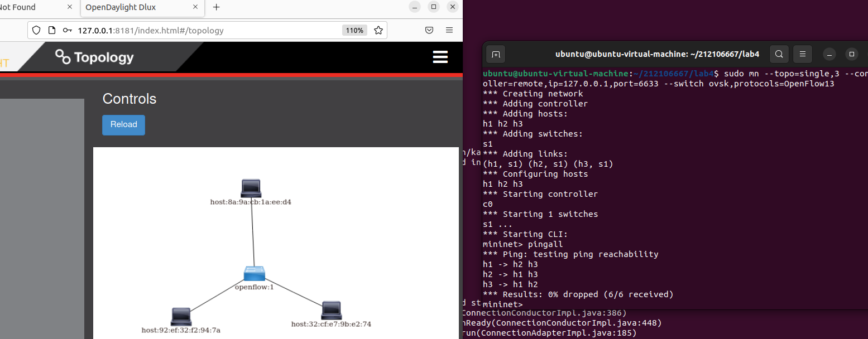Click the 'host:8a:9a:cb:1a:ee:d4' label
The image size is (868, 339).
251,202
